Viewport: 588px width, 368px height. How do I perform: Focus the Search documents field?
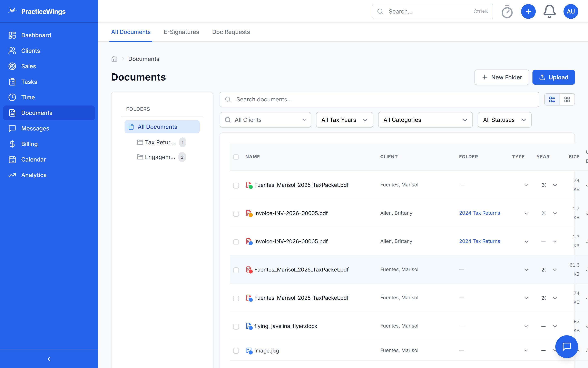379,99
